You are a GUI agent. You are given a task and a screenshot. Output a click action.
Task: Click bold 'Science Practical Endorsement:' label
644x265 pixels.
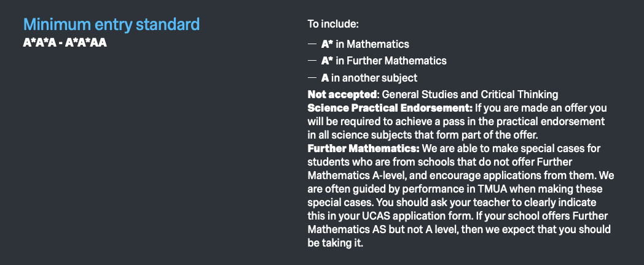[x=390, y=109]
